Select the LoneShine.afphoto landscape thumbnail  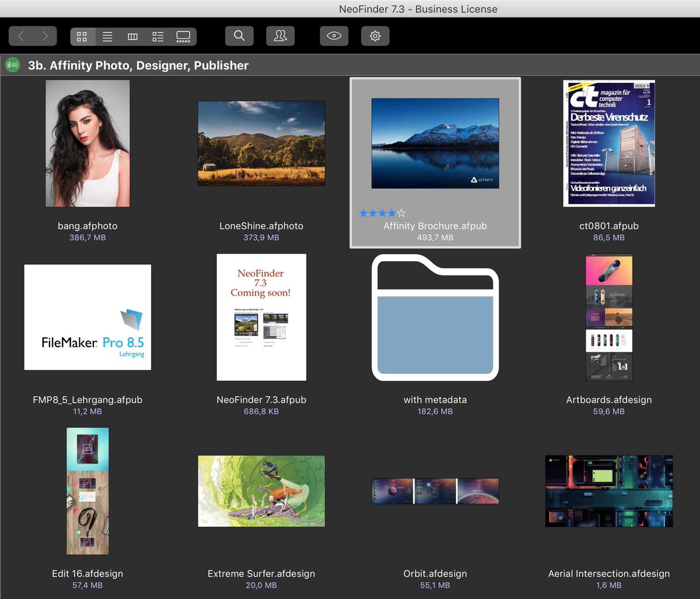pyautogui.click(x=261, y=143)
